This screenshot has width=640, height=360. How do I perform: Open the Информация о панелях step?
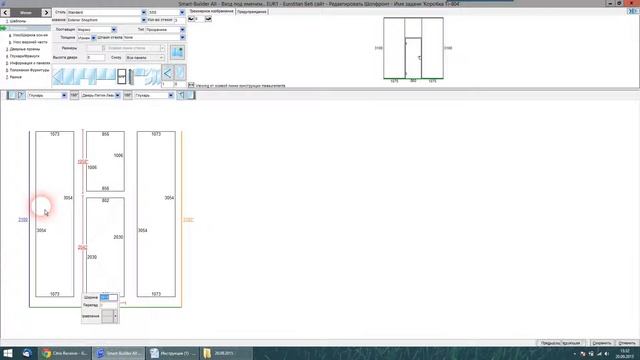coord(29,63)
